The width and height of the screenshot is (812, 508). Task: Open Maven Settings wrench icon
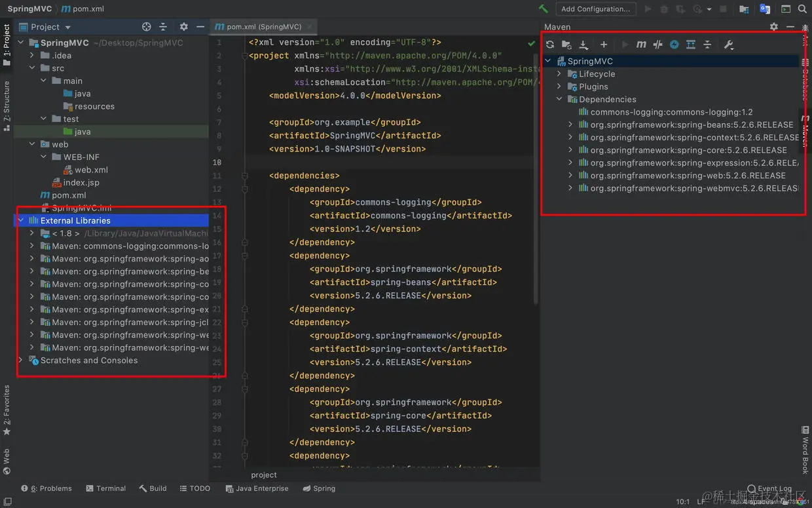(728, 45)
